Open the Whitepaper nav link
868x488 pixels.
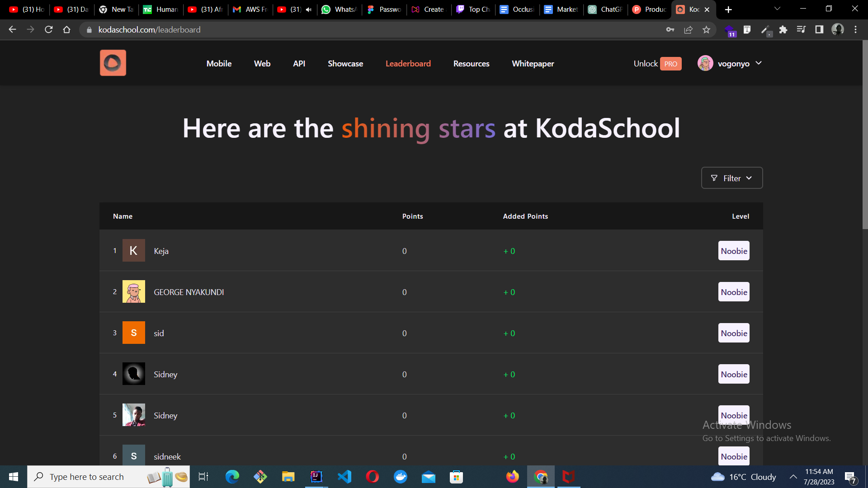(533, 64)
